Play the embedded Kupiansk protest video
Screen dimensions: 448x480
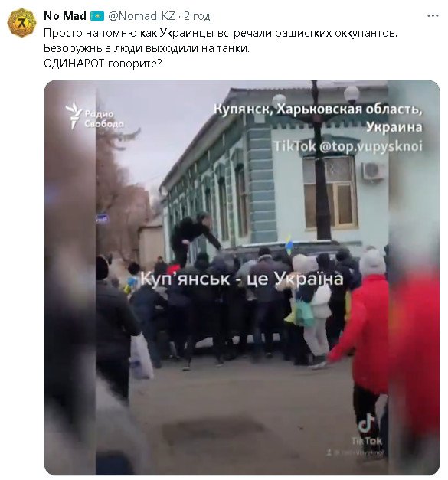pyautogui.click(x=242, y=277)
